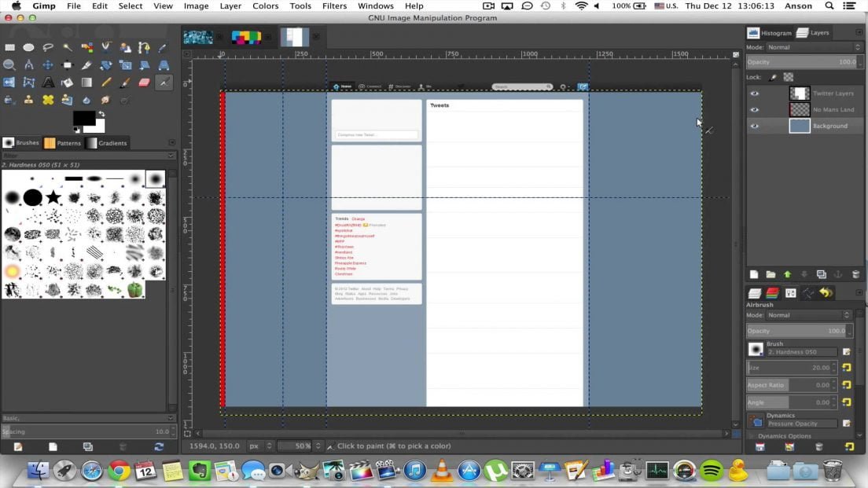868x488 pixels.
Task: Switch to the Patterns tab
Action: pyautogui.click(x=63, y=143)
